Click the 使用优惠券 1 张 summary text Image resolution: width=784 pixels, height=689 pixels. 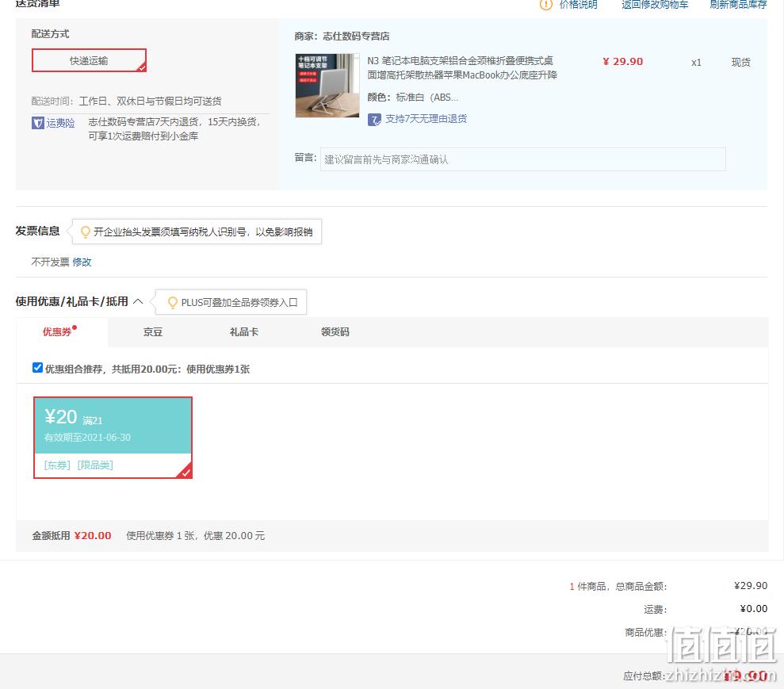(196, 535)
